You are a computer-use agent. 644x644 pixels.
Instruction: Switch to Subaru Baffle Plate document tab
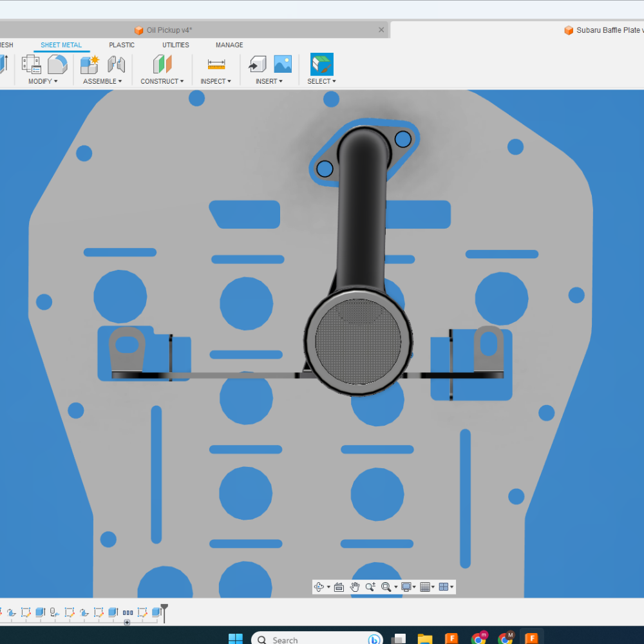click(x=605, y=30)
